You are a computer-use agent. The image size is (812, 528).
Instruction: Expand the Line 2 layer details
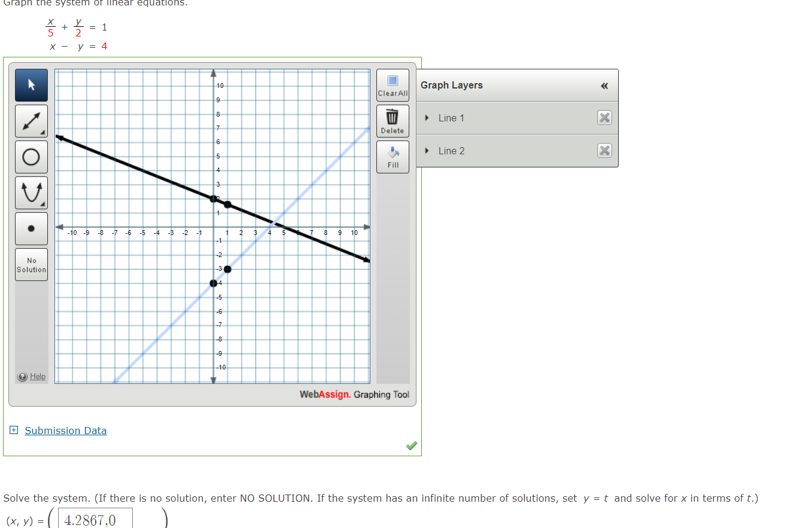click(426, 150)
